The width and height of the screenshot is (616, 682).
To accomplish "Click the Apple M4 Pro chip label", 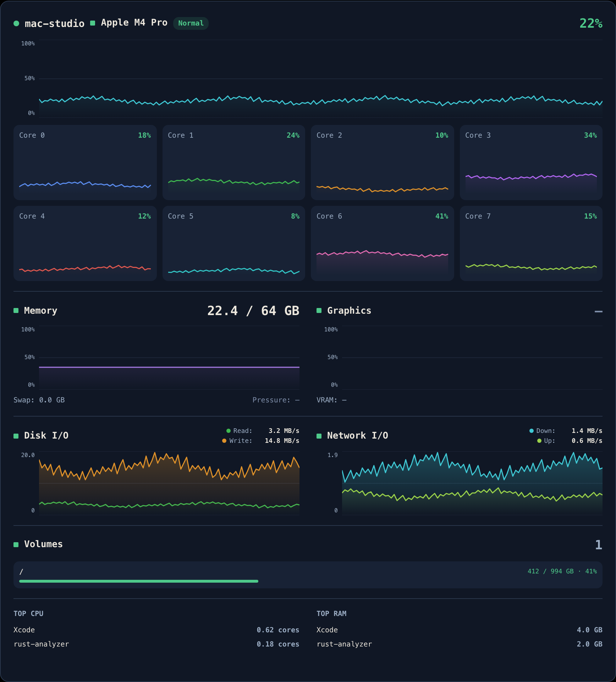I will coord(134,23).
